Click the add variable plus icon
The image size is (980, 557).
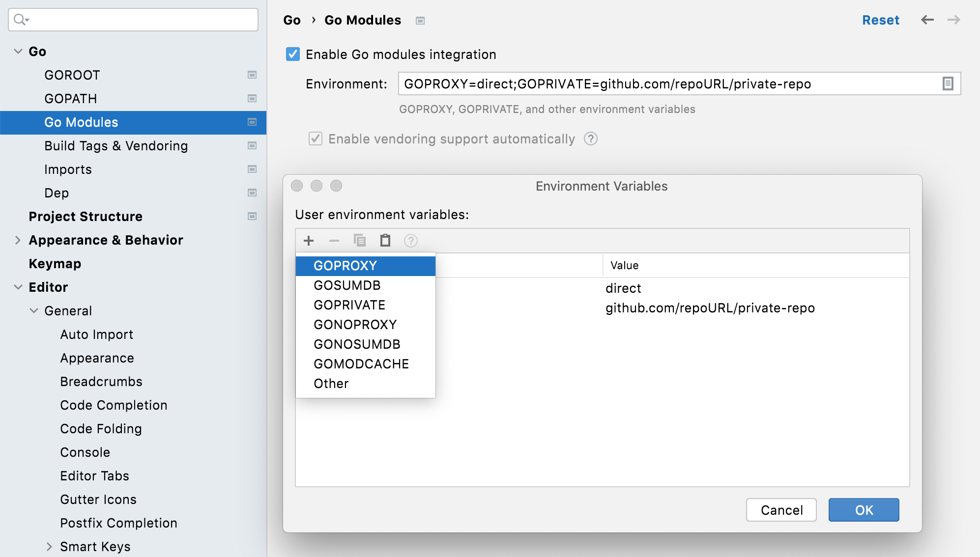click(x=309, y=241)
